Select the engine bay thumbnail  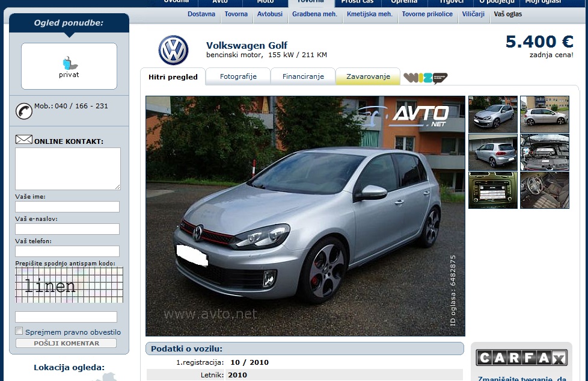click(545, 152)
